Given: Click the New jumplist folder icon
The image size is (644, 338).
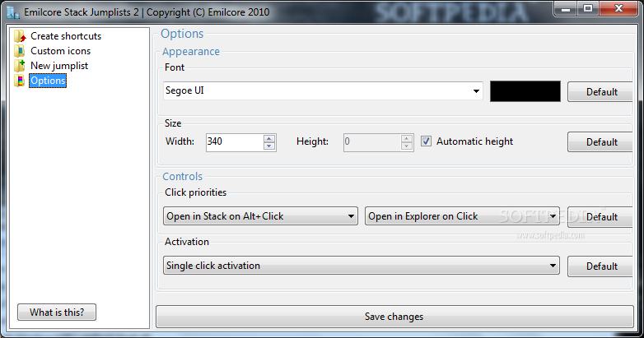Looking at the screenshot, I should pos(20,66).
